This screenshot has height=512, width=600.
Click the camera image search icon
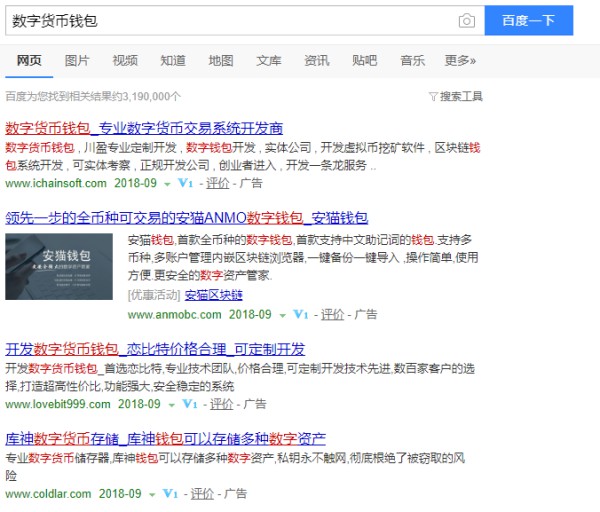[x=466, y=21]
